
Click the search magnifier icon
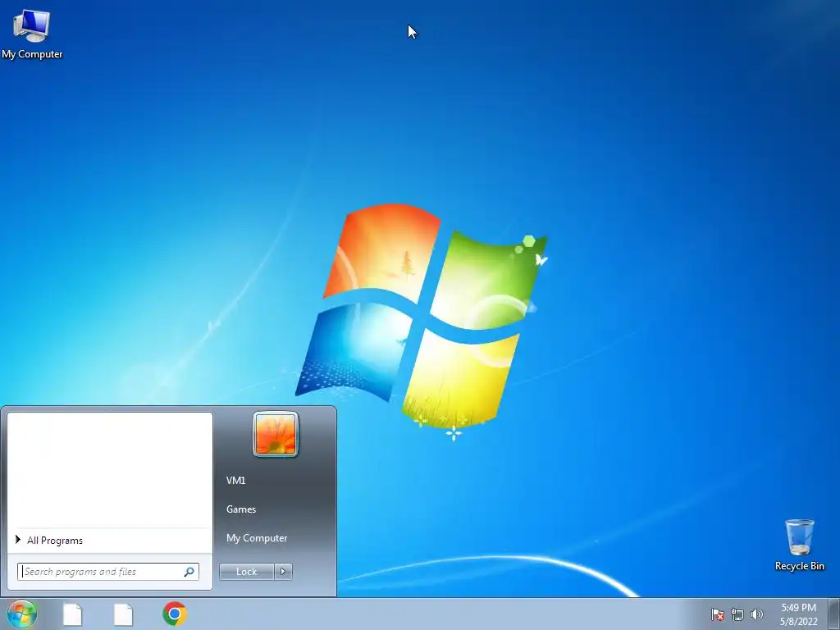click(189, 572)
